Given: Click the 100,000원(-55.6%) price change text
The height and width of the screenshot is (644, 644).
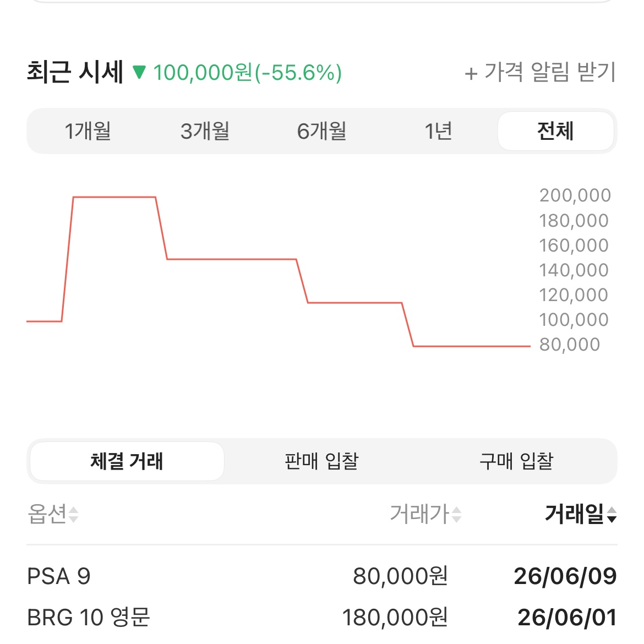Looking at the screenshot, I should tap(247, 73).
